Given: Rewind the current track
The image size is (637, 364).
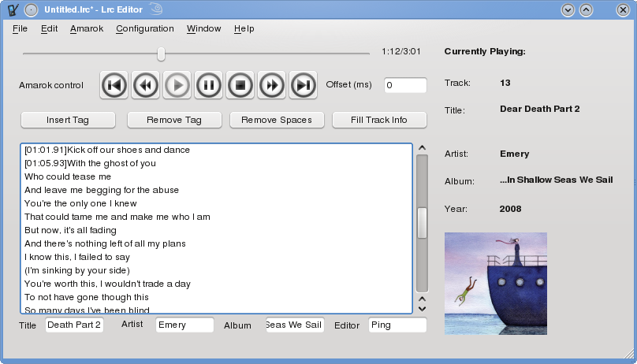Looking at the screenshot, I should click(x=145, y=85).
